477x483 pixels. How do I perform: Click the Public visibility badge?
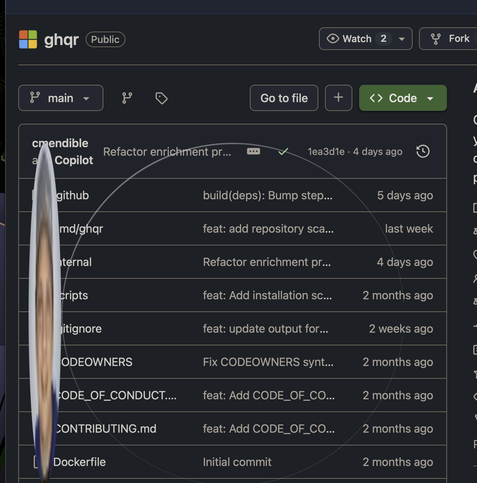tap(105, 39)
